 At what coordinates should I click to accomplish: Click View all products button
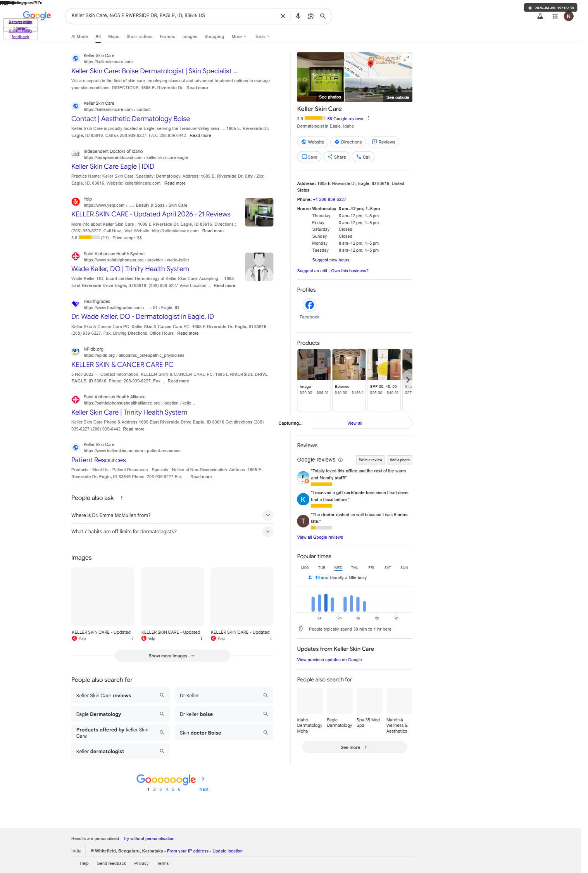click(x=355, y=423)
